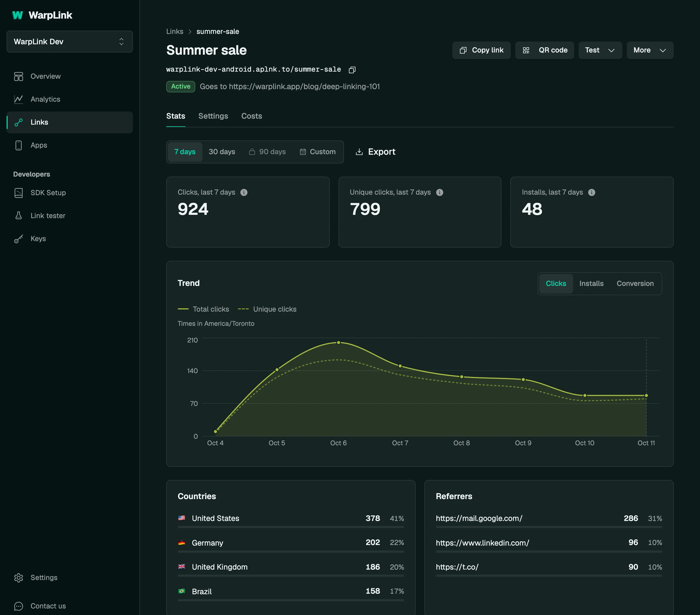The width and height of the screenshot is (700, 615).
Task: Export the link stats
Action: click(x=375, y=152)
